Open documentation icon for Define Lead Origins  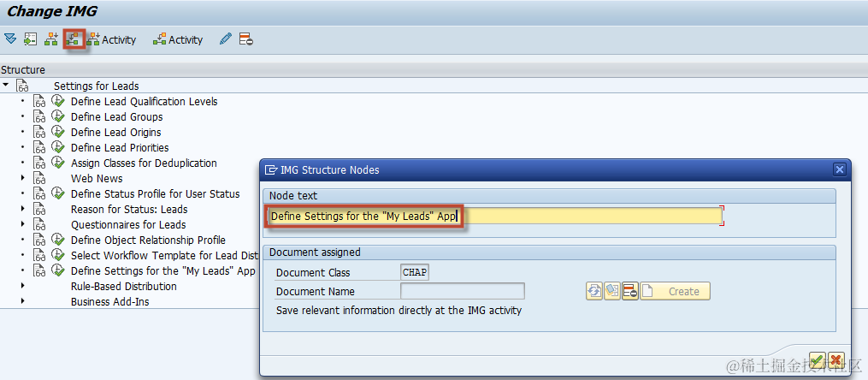(x=38, y=133)
